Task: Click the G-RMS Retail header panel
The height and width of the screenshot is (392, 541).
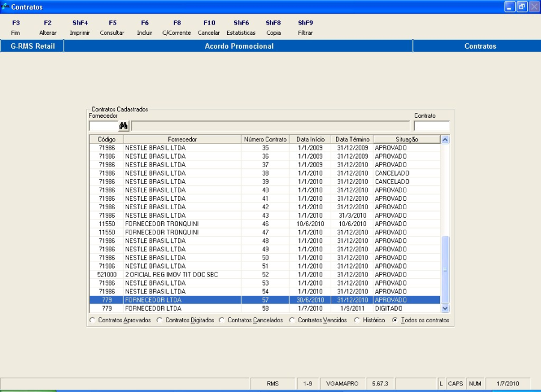Action: [x=32, y=46]
